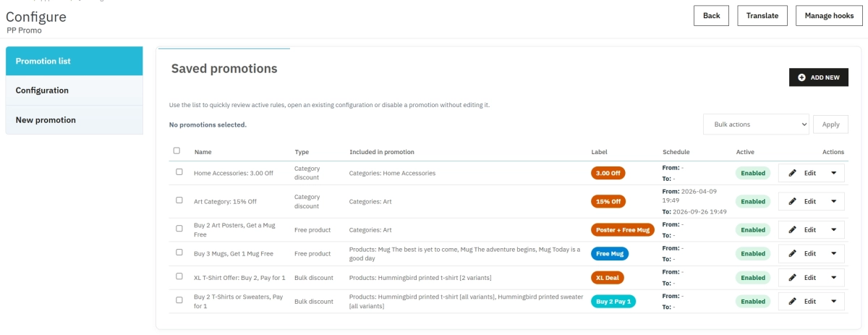Expand action arrow for Home Accessories row
This screenshot has height=335, width=868.
pyautogui.click(x=833, y=173)
